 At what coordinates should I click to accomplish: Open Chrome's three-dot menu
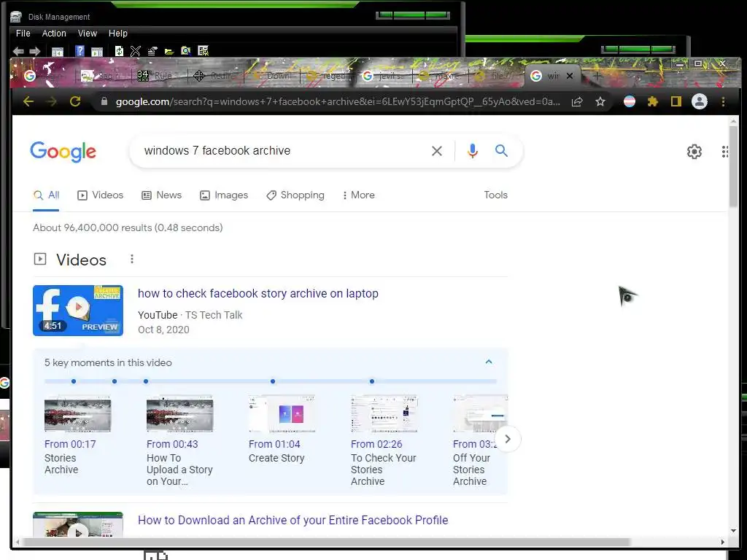tap(723, 101)
